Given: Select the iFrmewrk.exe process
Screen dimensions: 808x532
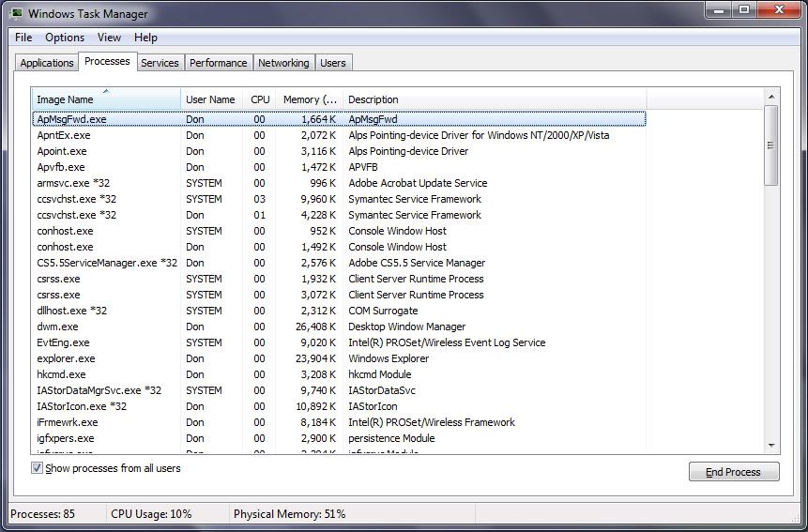Looking at the screenshot, I should [x=339, y=422].
